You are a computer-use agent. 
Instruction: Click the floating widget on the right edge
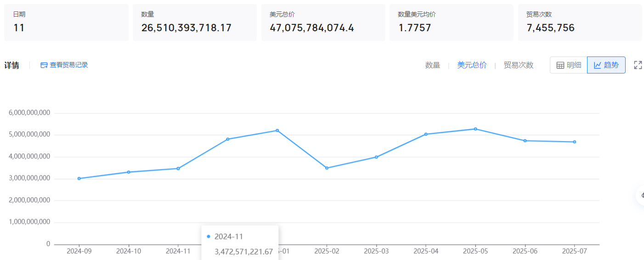(640, 195)
